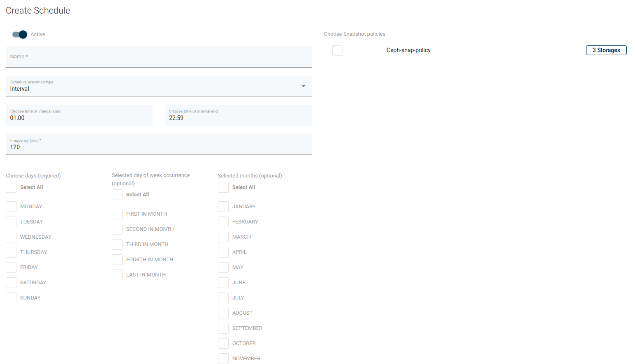Viewport: 635px width, 364px height.
Task: Check the MONDAY checkbox
Action: (x=11, y=207)
